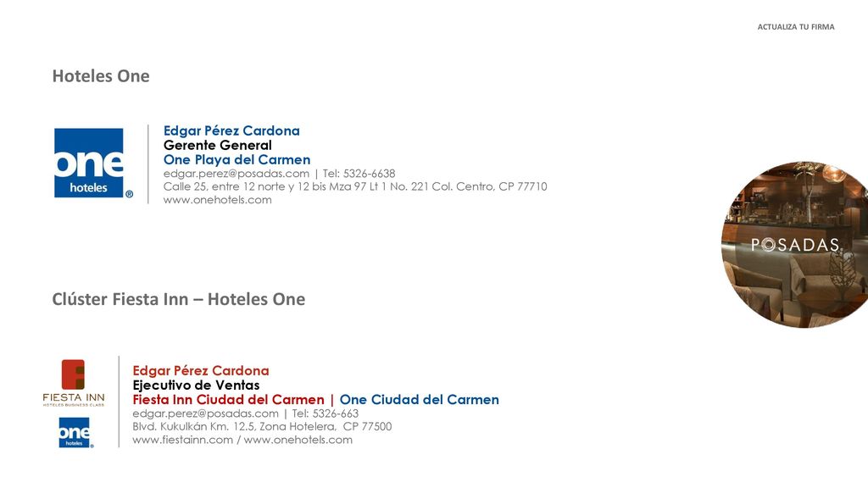Click the POSADAS wordmark in the circle
Screen dimensions: 868x488
[x=795, y=245]
